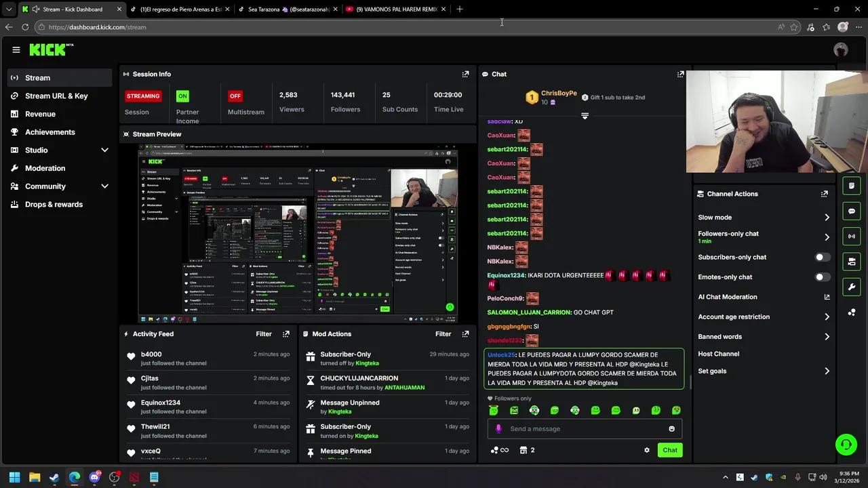
Task: Launch Dota 2 from the taskbar
Action: 134,477
